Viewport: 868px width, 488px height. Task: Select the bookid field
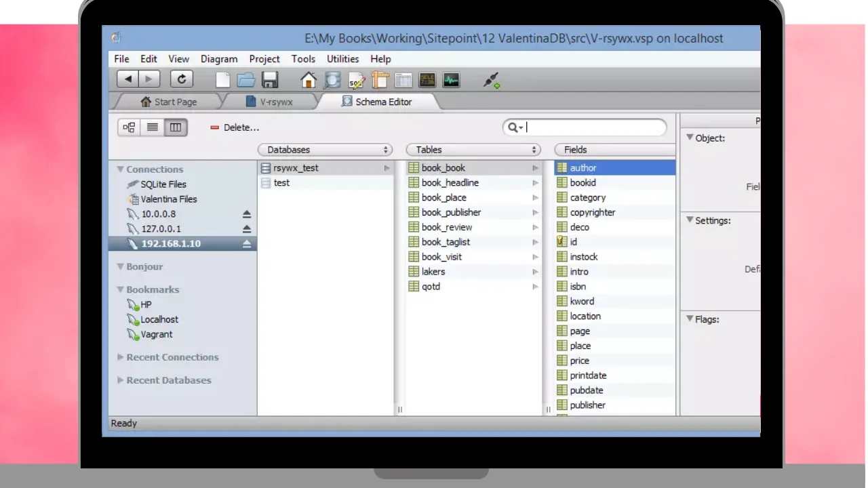pyautogui.click(x=614, y=183)
